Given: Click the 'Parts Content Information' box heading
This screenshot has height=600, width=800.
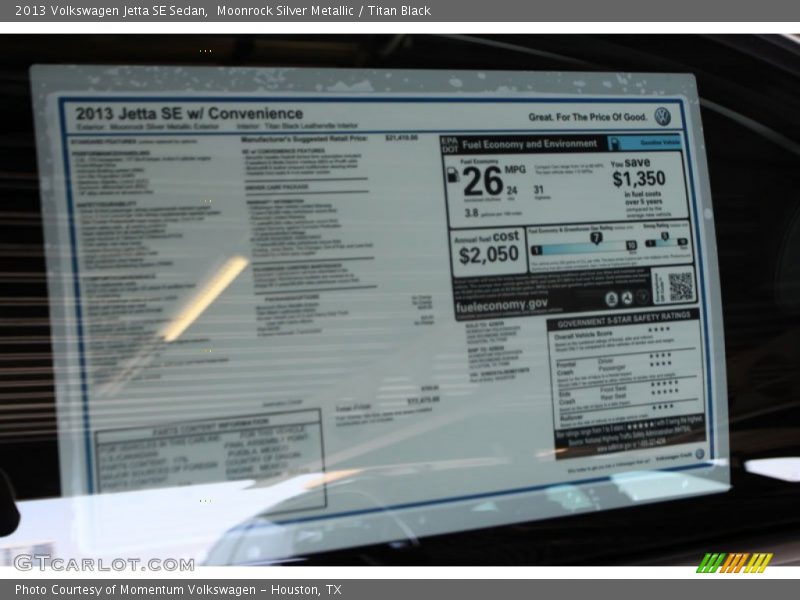Looking at the screenshot, I should [210, 427].
